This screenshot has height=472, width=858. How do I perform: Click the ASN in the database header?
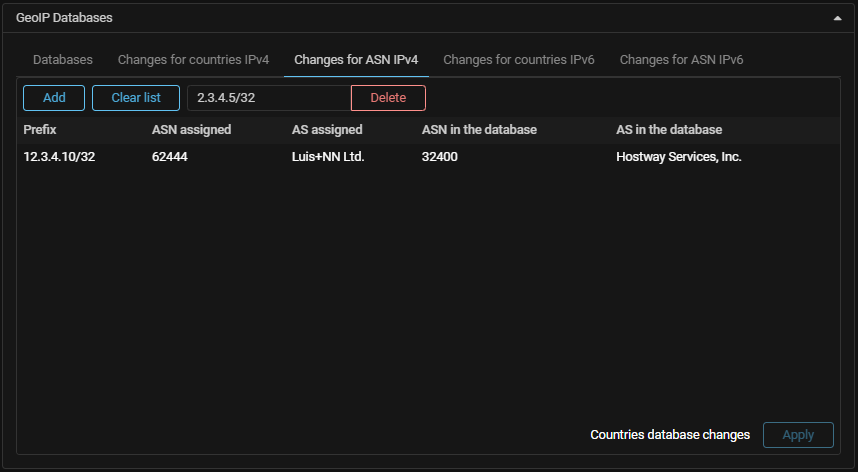point(479,130)
